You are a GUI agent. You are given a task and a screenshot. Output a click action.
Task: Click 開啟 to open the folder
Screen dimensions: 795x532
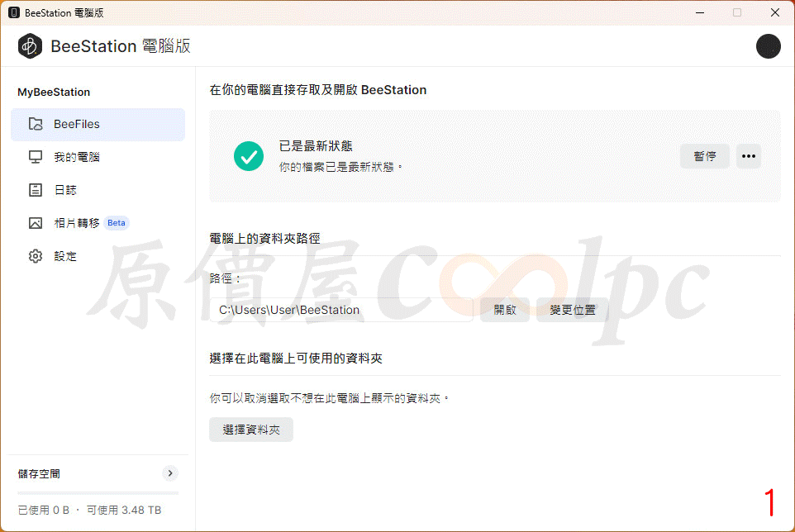tap(505, 310)
